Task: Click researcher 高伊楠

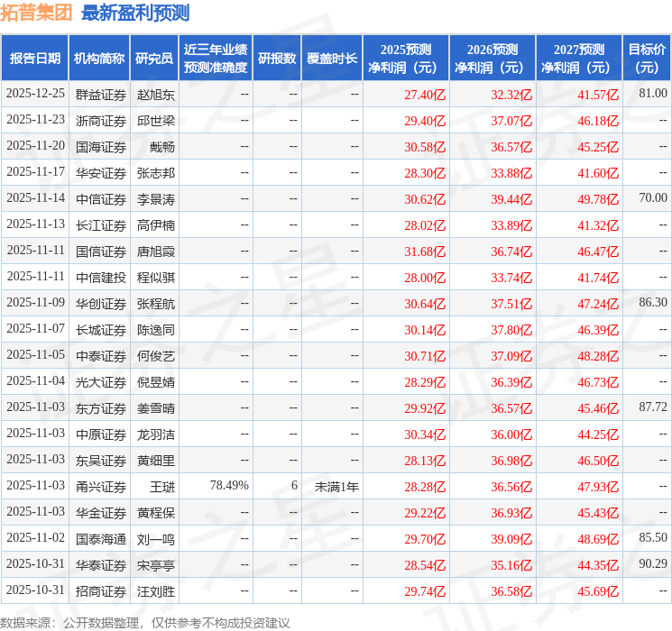Action: 156,225
